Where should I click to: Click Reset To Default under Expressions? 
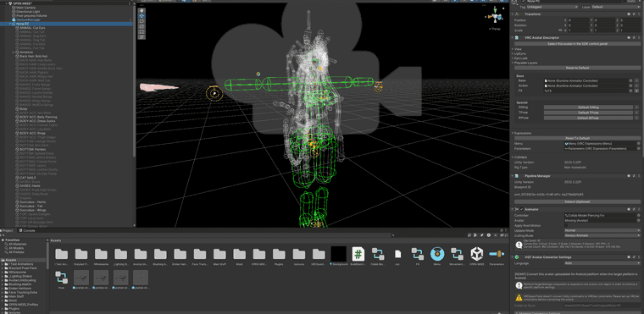coord(577,138)
